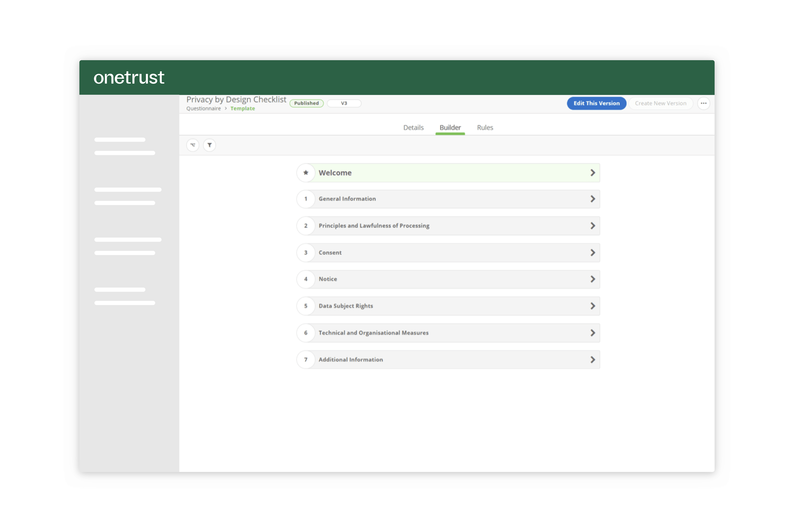Select section number 6 badge
Viewport: 794px width, 532px height.
click(x=306, y=333)
